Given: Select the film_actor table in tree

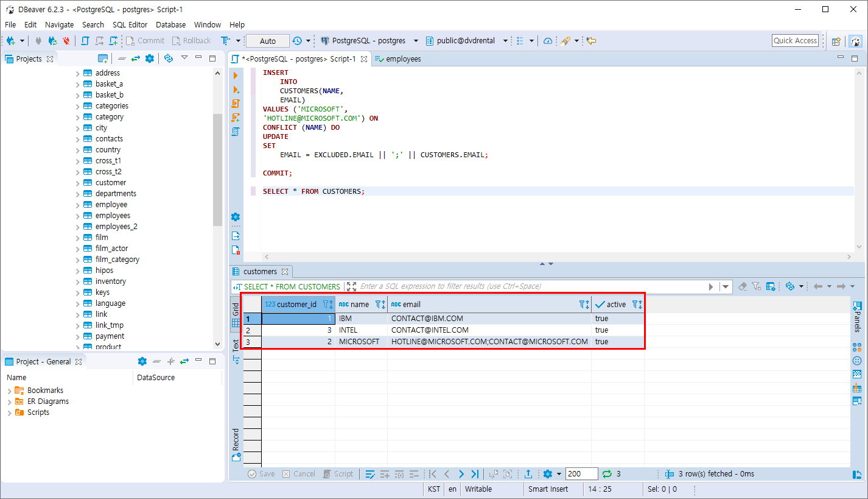Looking at the screenshot, I should [111, 249].
